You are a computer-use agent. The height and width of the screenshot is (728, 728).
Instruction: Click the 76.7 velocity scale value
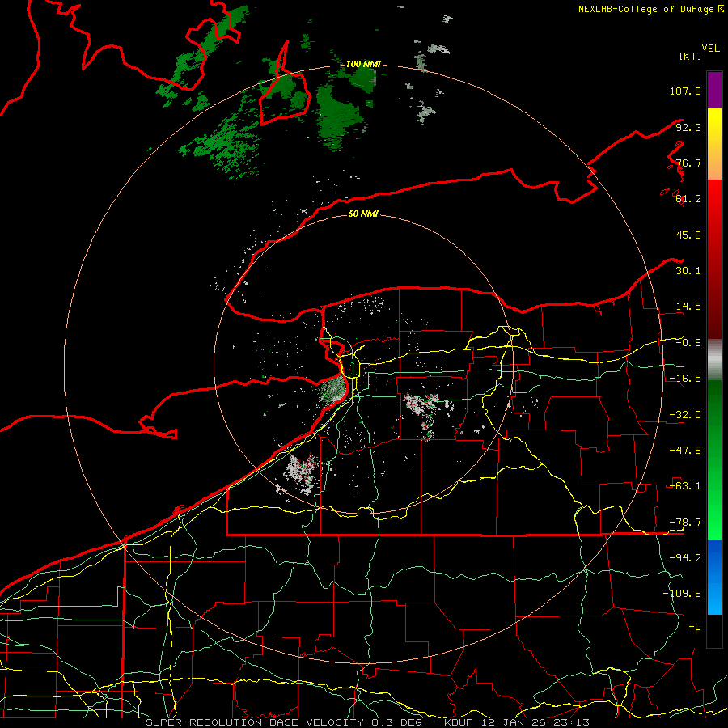(x=688, y=163)
